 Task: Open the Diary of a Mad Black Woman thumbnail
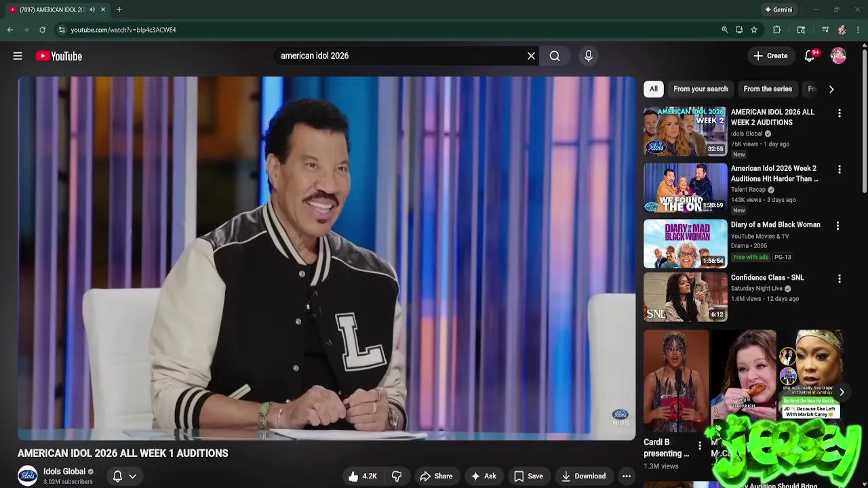tap(685, 243)
